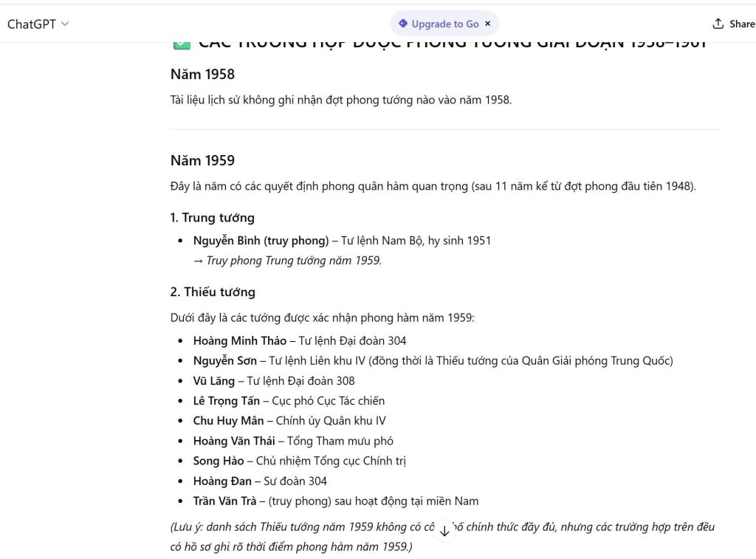Click the Share upload icon
This screenshot has height=559, width=756.
[718, 24]
